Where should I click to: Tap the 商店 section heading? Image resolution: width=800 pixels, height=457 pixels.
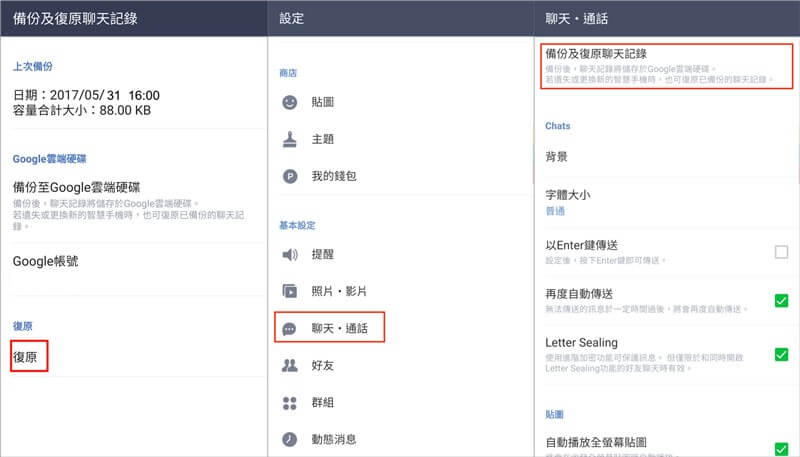[288, 73]
